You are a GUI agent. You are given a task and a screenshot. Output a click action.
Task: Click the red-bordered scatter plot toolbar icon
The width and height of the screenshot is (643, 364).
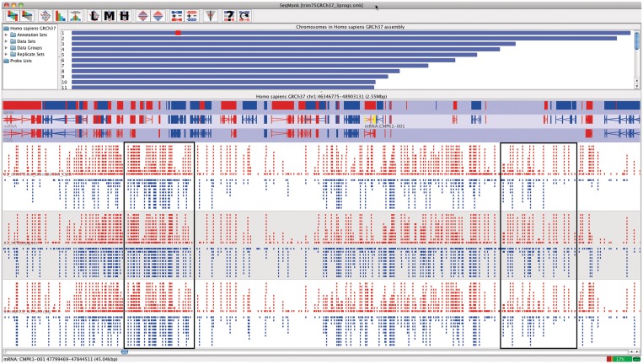pos(44,15)
